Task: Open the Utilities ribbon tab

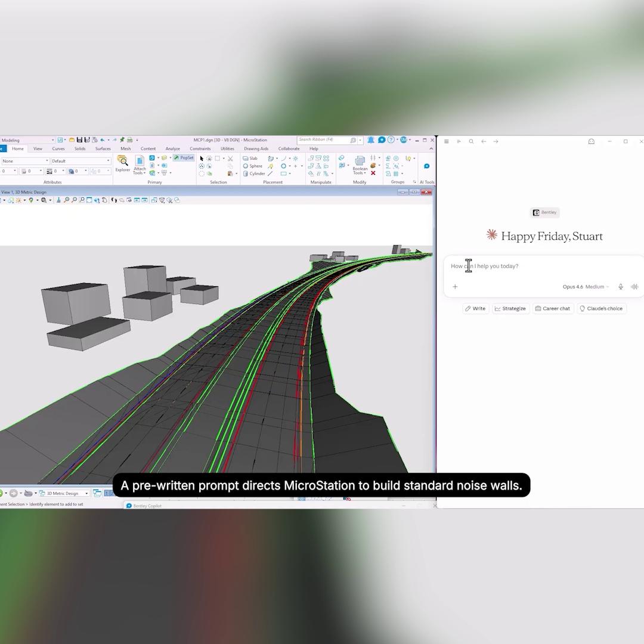Action: (227, 148)
